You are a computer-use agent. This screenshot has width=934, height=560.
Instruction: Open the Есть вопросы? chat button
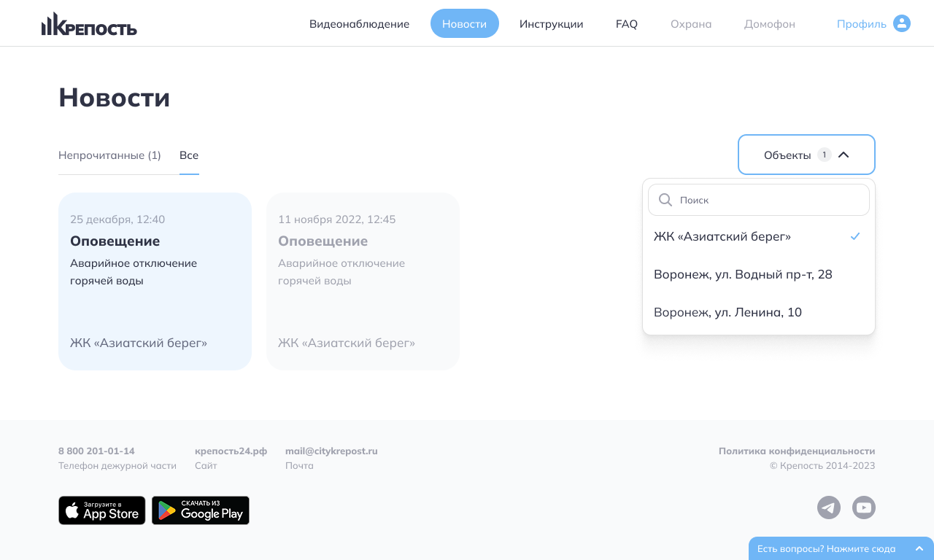click(x=841, y=548)
